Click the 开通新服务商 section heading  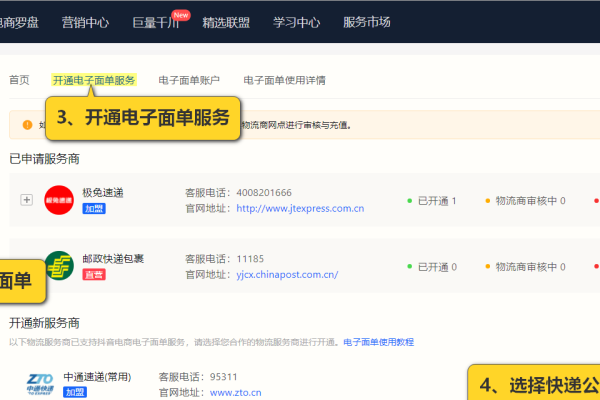44,323
